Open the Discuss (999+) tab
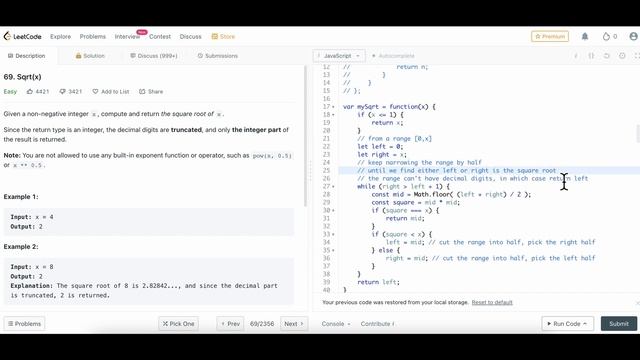The height and width of the screenshot is (360, 640). coord(154,56)
